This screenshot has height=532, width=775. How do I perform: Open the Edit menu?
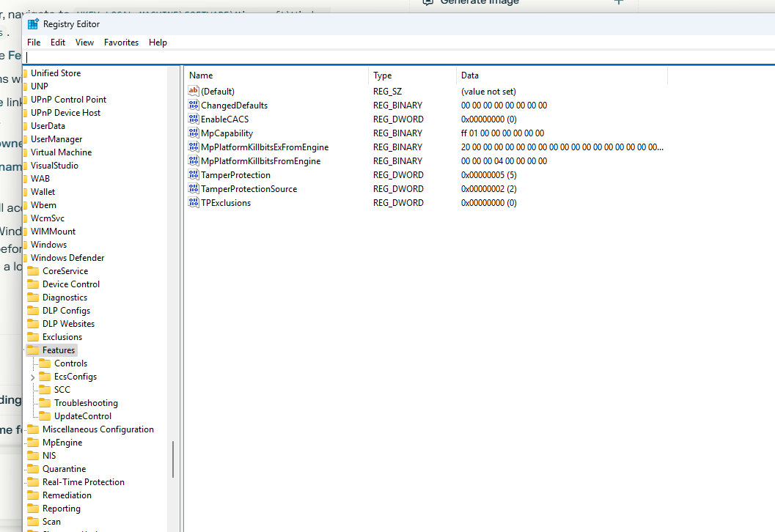[x=58, y=43]
